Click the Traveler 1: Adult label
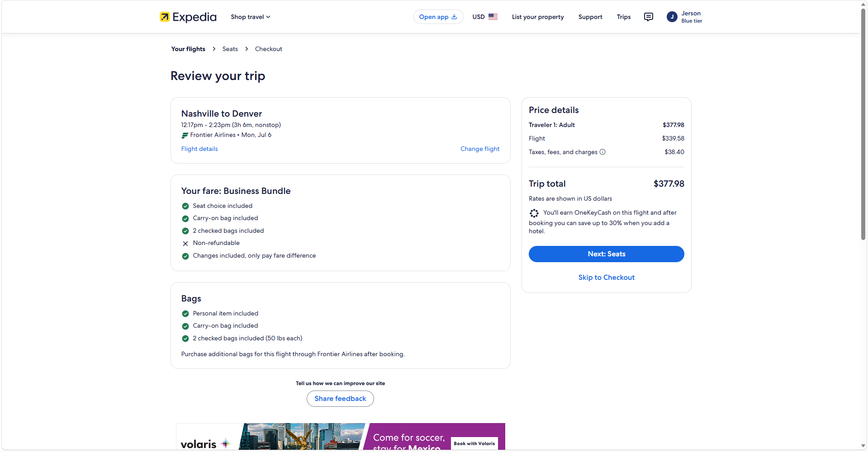Screen dimensions: 868x452 (x=552, y=125)
